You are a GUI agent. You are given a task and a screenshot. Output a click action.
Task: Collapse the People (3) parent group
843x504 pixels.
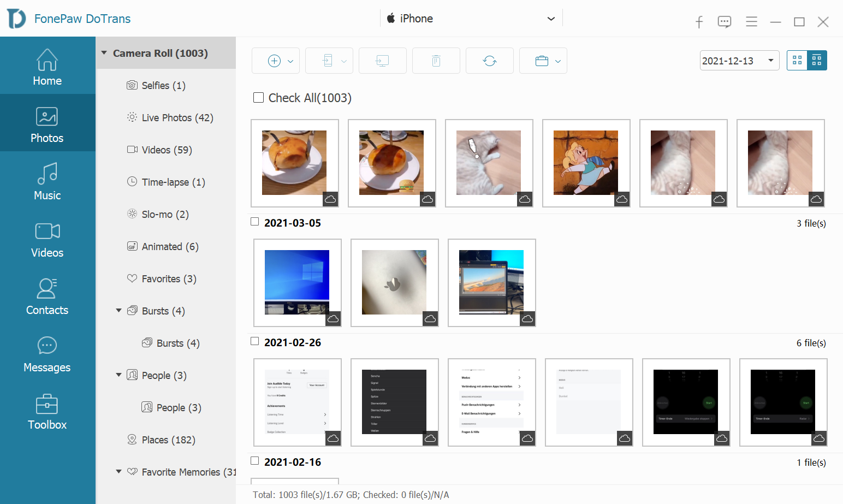[x=119, y=375]
